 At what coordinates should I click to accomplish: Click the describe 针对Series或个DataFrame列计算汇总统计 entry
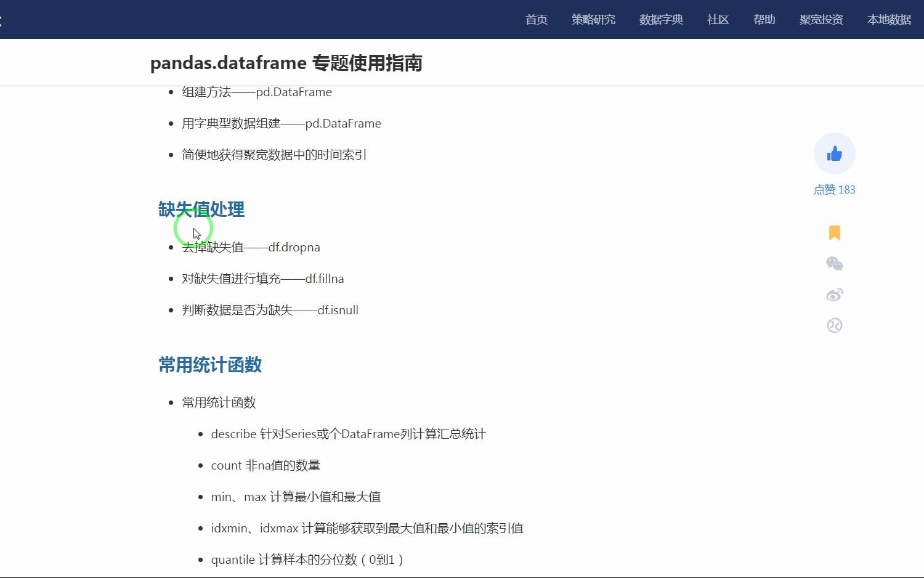coord(349,434)
